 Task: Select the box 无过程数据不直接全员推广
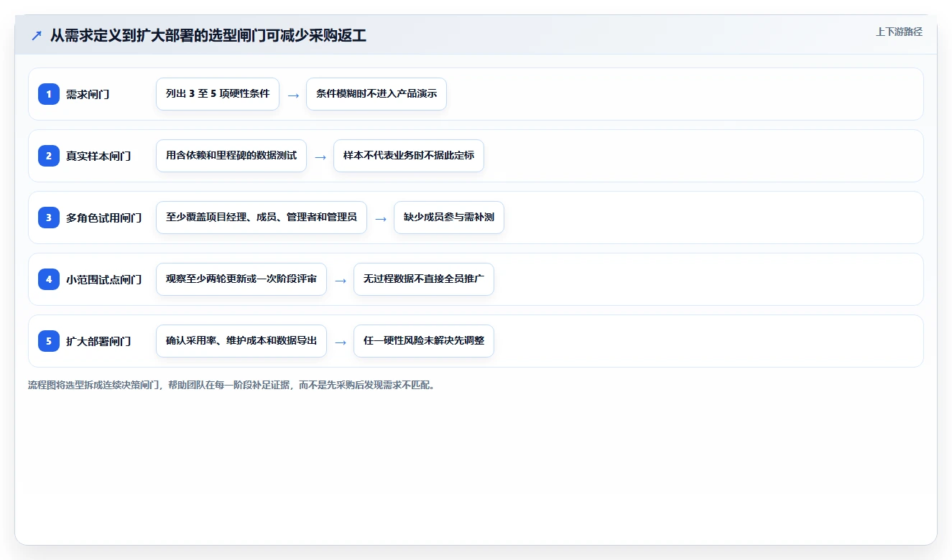pos(424,279)
